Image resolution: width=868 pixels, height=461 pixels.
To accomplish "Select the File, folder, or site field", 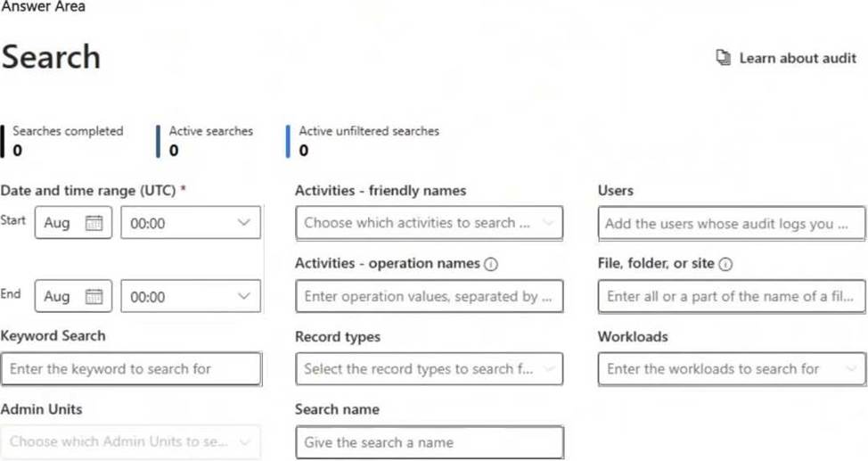I will [732, 296].
